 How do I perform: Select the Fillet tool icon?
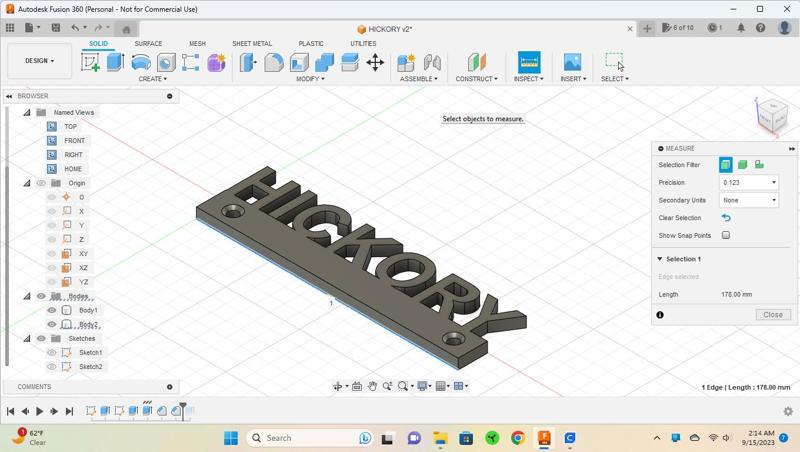274,62
